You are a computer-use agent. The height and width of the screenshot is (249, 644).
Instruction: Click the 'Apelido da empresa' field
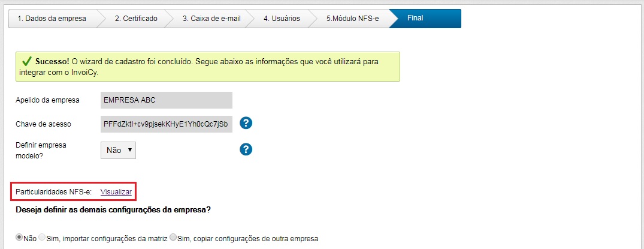pyautogui.click(x=166, y=100)
